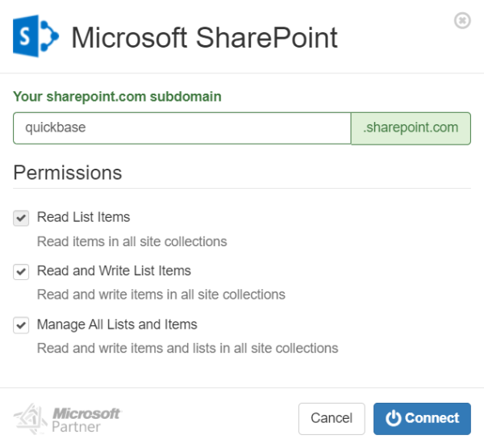Click the subdomain input field containing quickbase
This screenshot has width=484, height=448.
tap(181, 128)
